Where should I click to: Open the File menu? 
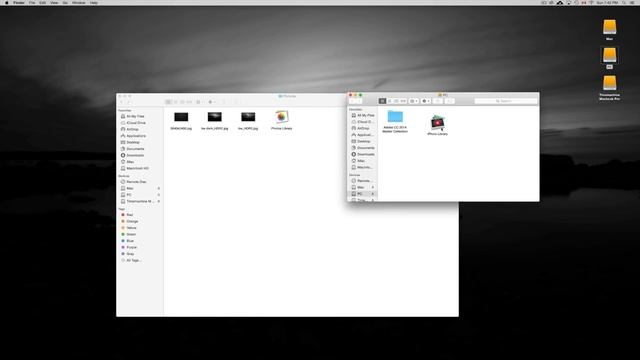click(32, 3)
